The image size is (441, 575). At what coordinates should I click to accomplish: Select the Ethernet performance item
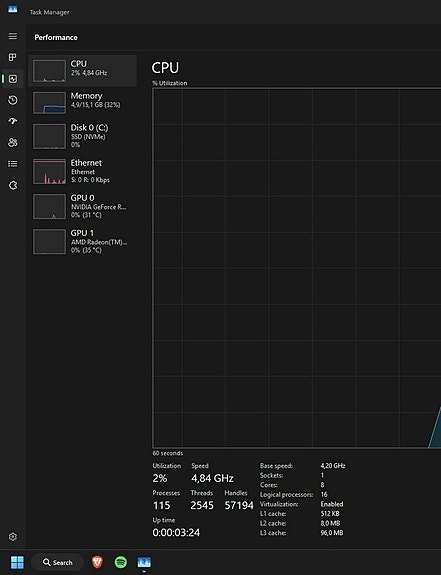coord(83,171)
